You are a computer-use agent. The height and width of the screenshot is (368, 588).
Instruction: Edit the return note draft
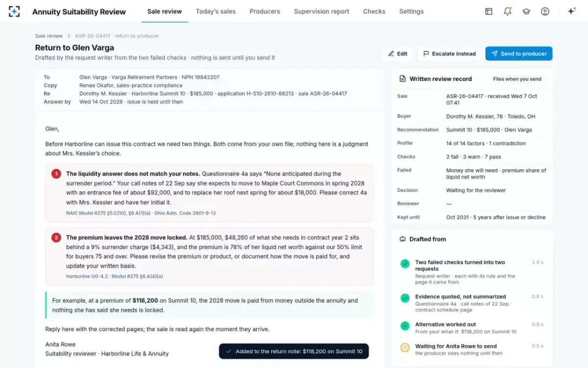coord(398,54)
